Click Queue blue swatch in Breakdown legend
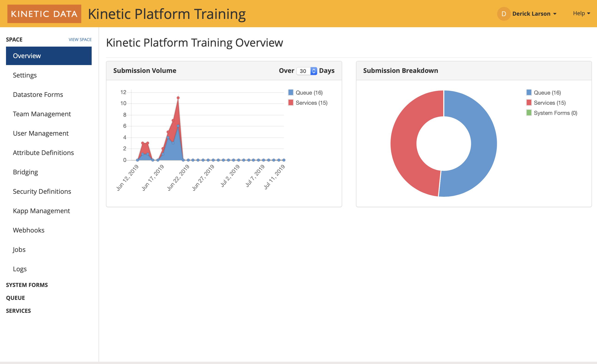Viewport: 597px width, 364px height. [529, 92]
